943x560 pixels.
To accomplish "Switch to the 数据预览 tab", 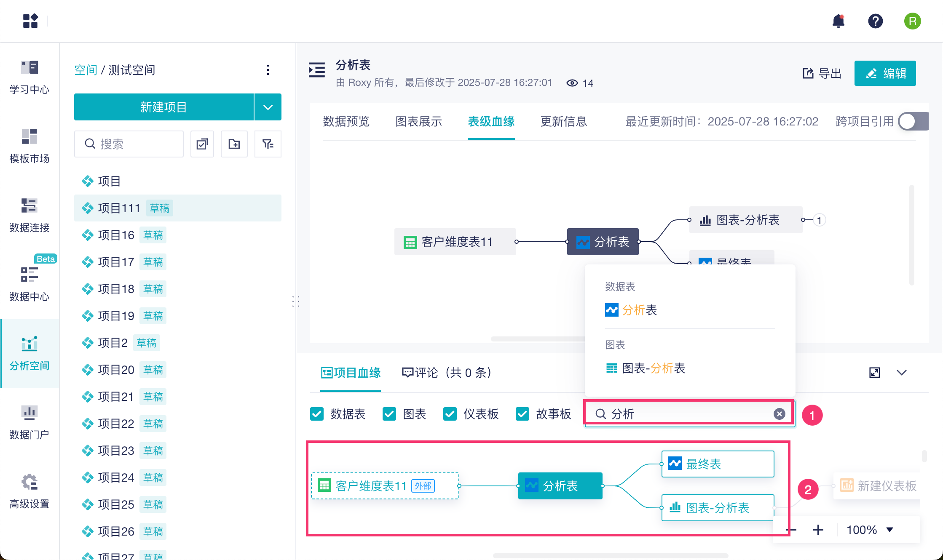I will (x=346, y=122).
